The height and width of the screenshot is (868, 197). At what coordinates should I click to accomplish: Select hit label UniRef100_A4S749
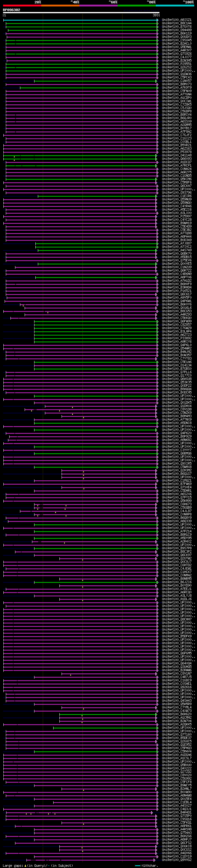[x=177, y=250]
